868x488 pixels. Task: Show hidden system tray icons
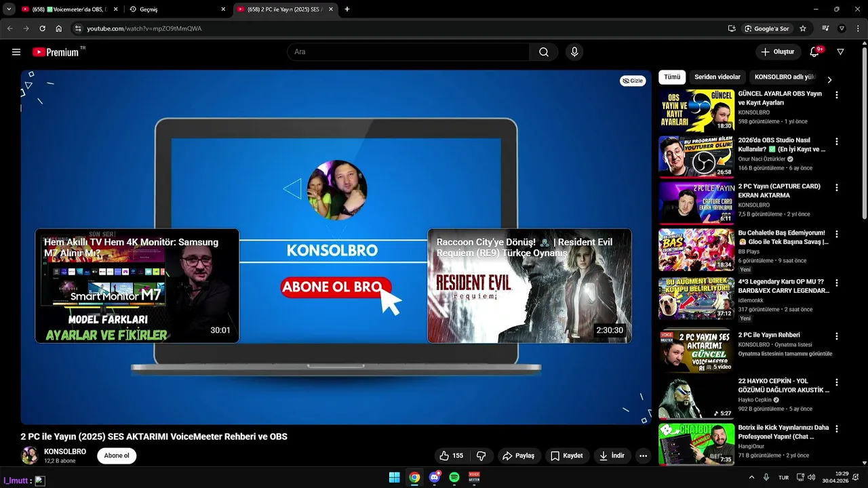tap(751, 478)
